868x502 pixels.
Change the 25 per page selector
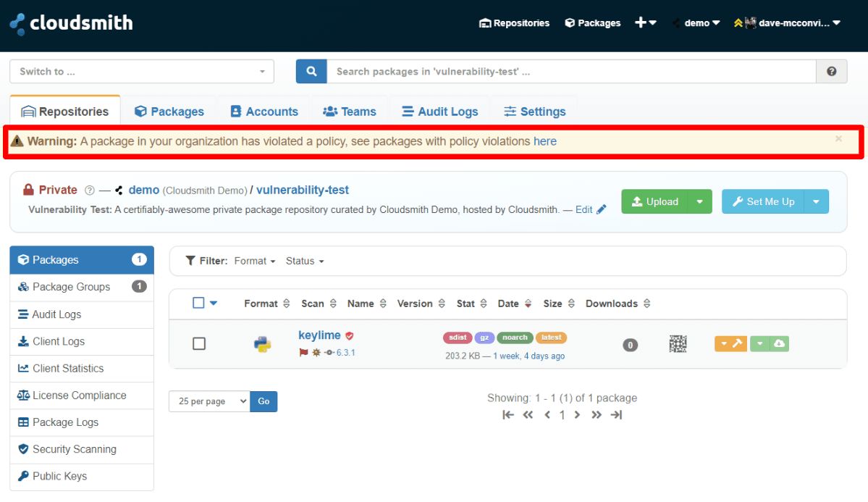pos(208,401)
